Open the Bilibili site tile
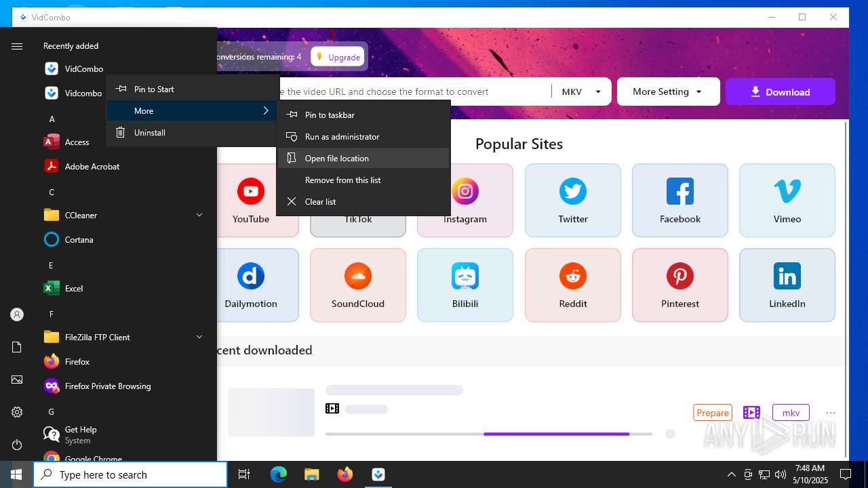Screen dimensions: 868x488 pos(465,285)
